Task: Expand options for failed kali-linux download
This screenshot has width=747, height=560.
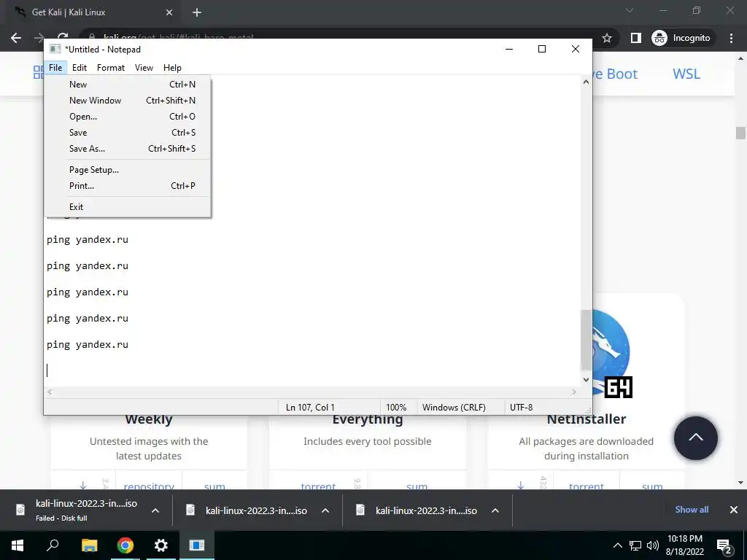Action: 155,510
